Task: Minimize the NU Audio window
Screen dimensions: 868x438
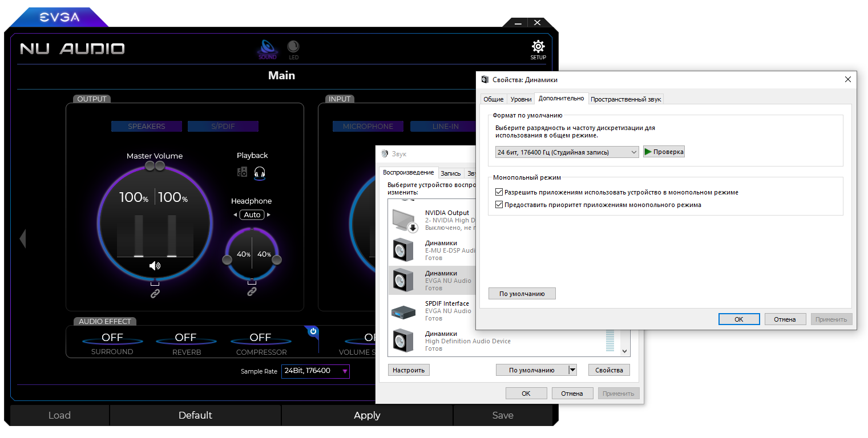Action: pos(518,23)
